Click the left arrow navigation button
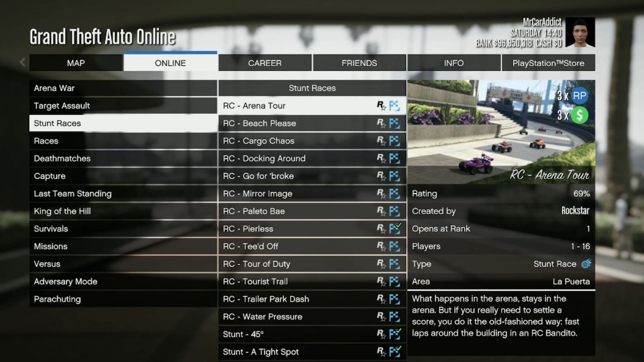Viewport: 644px width, 362px height. pos(22,62)
